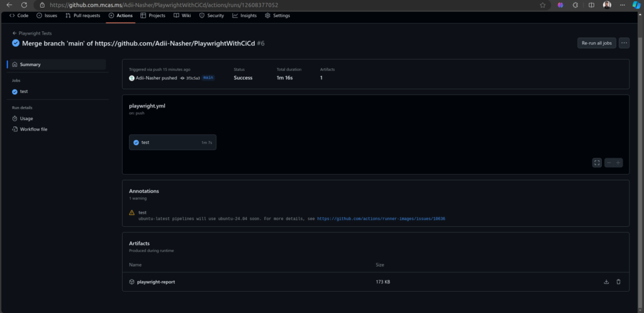Open Usage under Run details
644x313 pixels.
coord(26,118)
